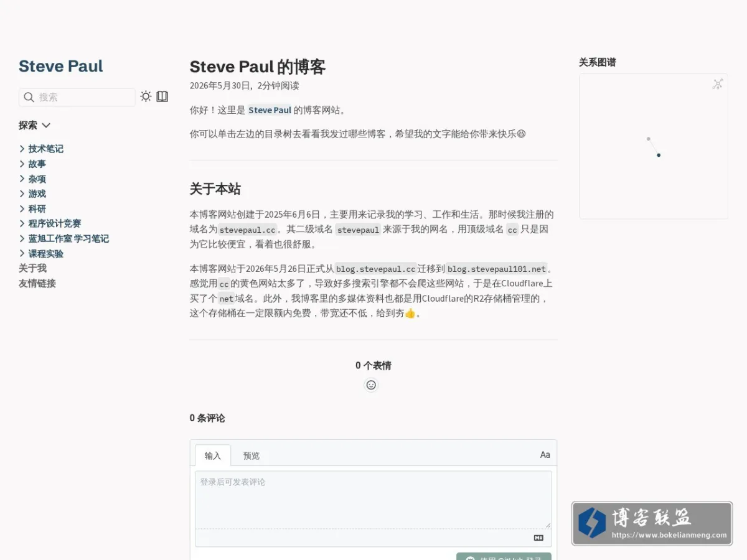Go to Steve Paul site title
747x560 pixels.
coord(61,66)
